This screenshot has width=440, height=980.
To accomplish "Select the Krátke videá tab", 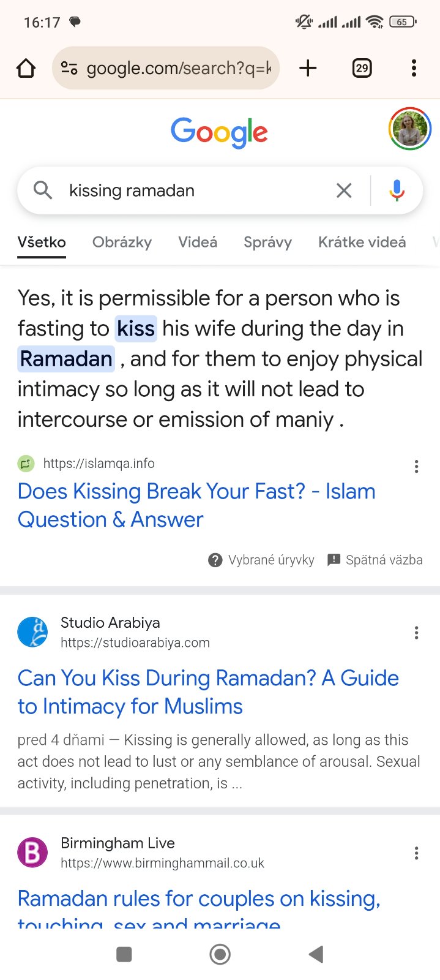I will tap(362, 242).
